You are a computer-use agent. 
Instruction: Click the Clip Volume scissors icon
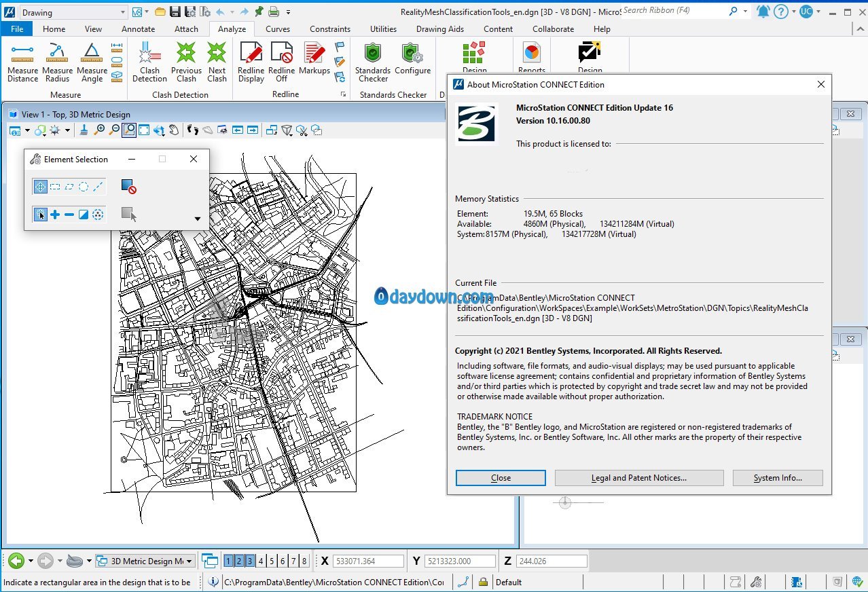302,130
